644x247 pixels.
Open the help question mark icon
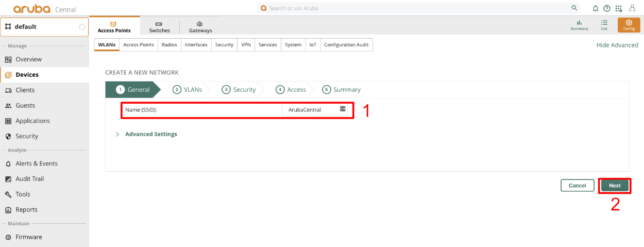point(607,8)
